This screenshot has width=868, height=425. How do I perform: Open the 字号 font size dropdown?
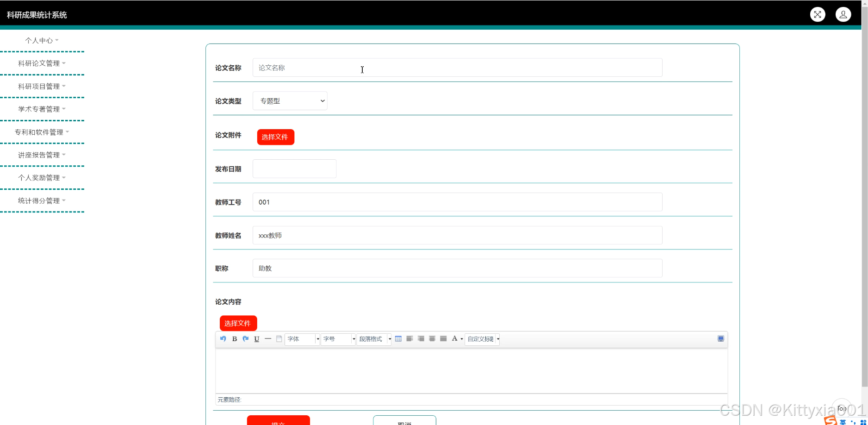coord(338,339)
